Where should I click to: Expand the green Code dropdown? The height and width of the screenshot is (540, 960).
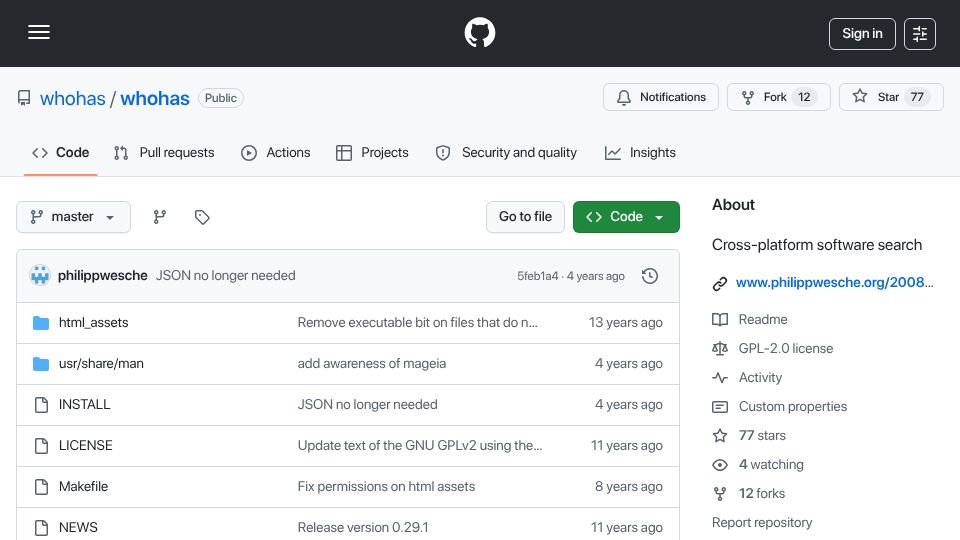626,217
